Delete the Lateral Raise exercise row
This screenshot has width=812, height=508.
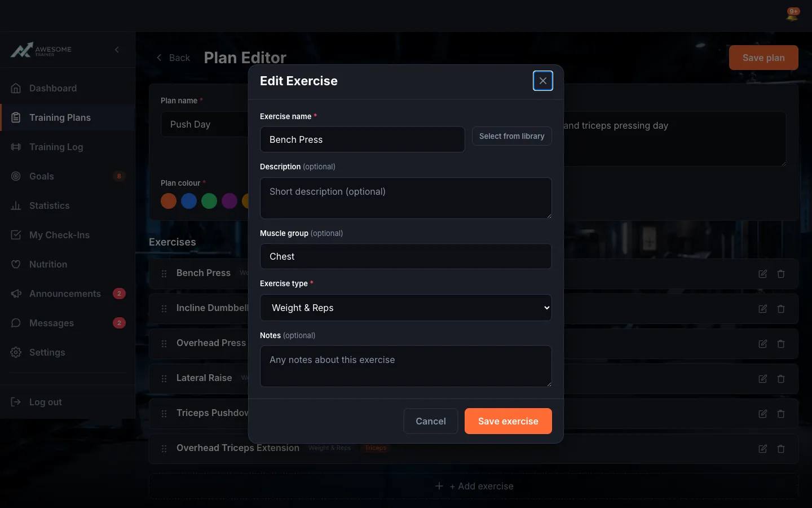[x=781, y=379]
